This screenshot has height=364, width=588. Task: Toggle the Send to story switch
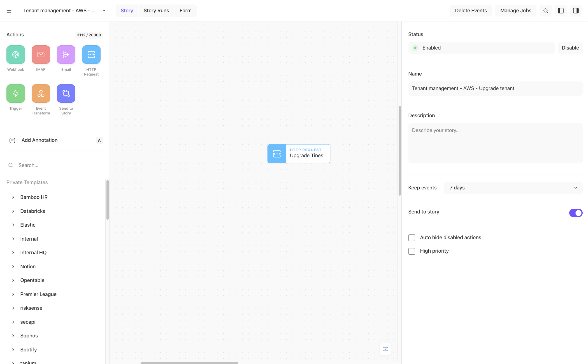click(x=576, y=213)
